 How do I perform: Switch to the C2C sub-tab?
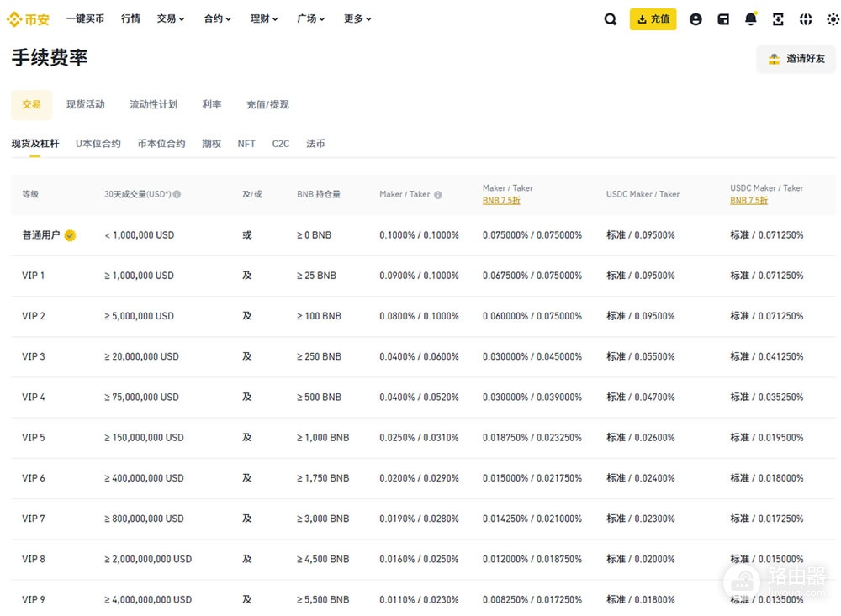281,144
